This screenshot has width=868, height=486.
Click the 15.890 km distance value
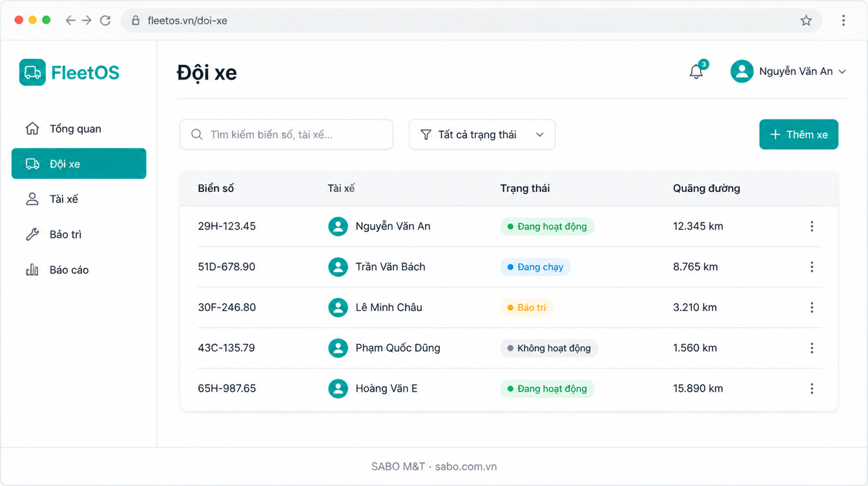click(698, 388)
